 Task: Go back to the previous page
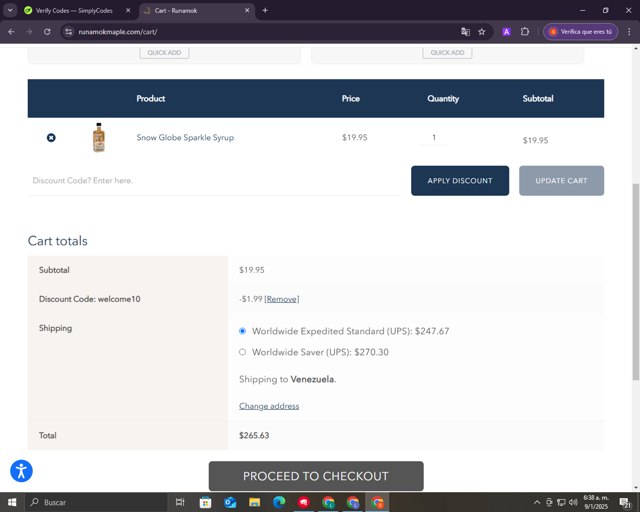tap(11, 32)
